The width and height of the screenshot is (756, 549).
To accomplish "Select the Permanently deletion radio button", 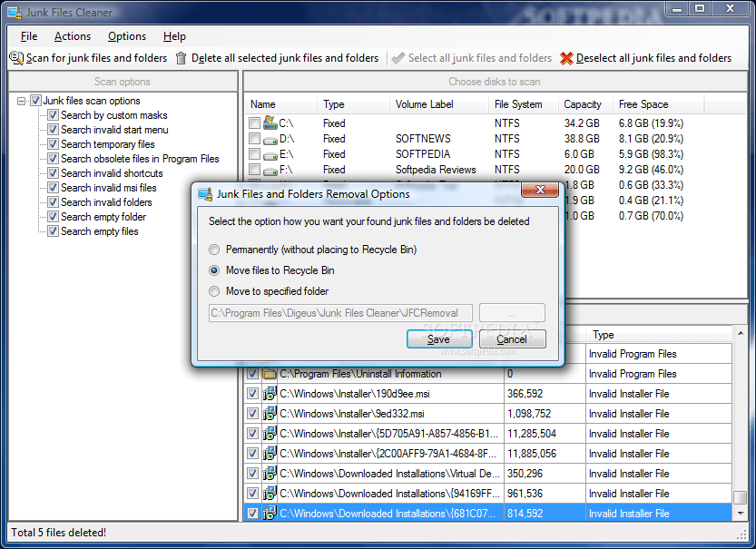I will pyautogui.click(x=213, y=250).
